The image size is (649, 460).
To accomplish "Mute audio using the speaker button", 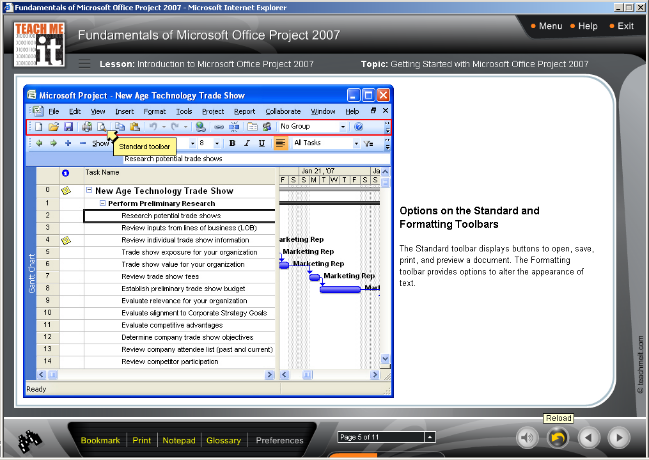I will [x=527, y=437].
